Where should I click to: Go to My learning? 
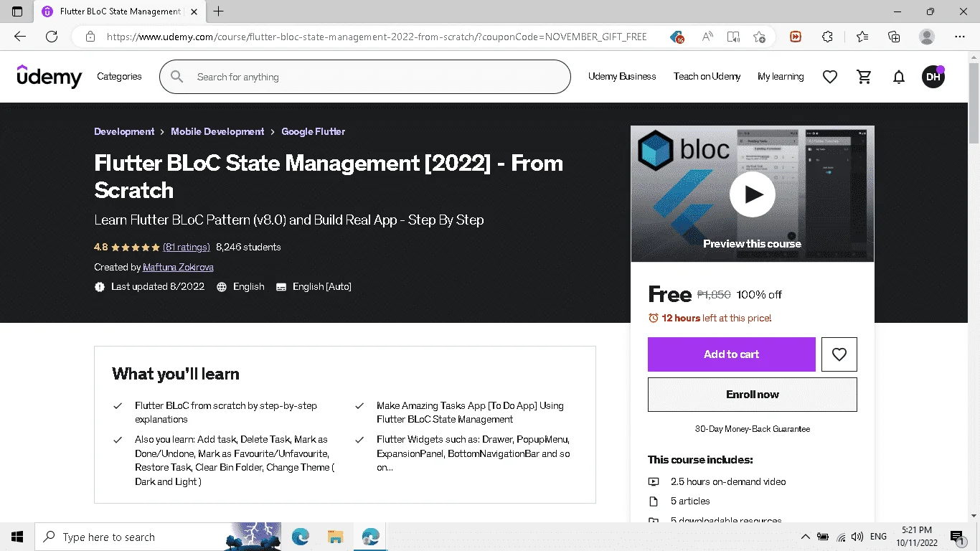[781, 77]
